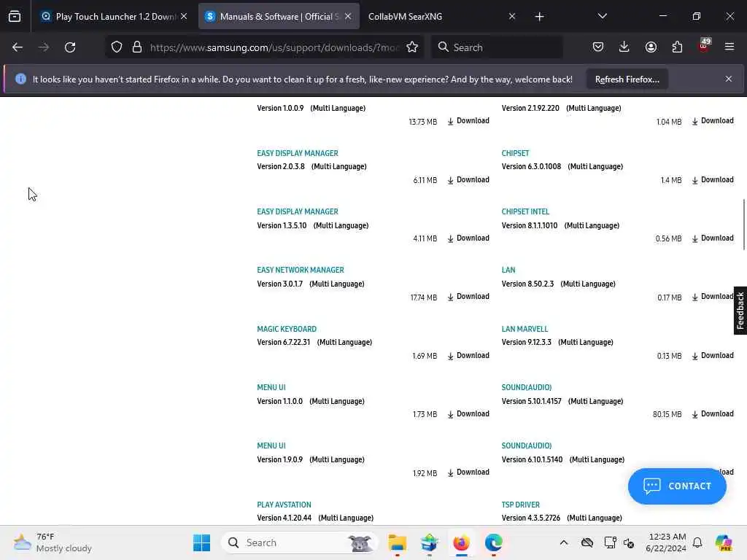Click the MAGIC KEYBOARD heading text

tap(286, 329)
